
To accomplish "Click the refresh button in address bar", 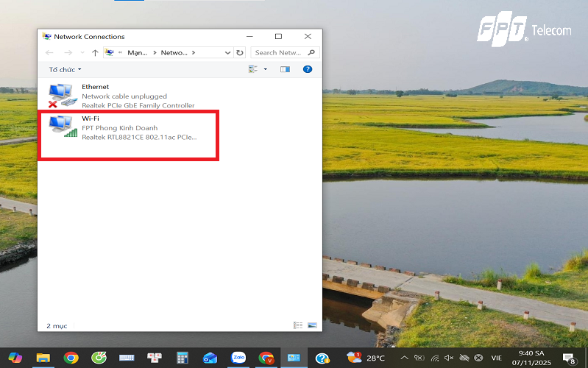I will [240, 53].
